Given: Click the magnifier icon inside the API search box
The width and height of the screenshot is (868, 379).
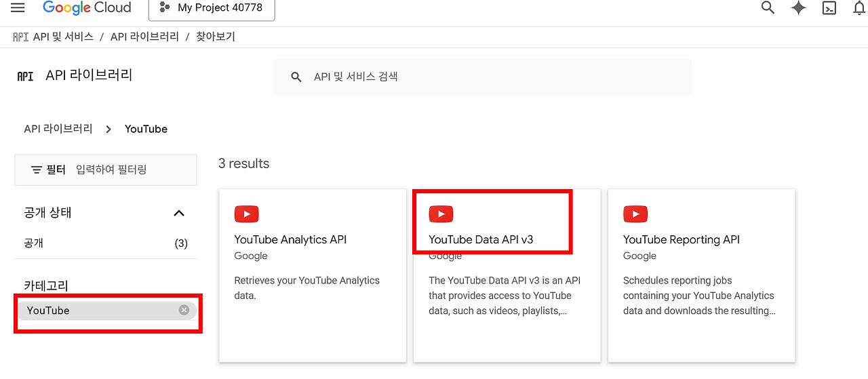Looking at the screenshot, I should click(x=296, y=77).
